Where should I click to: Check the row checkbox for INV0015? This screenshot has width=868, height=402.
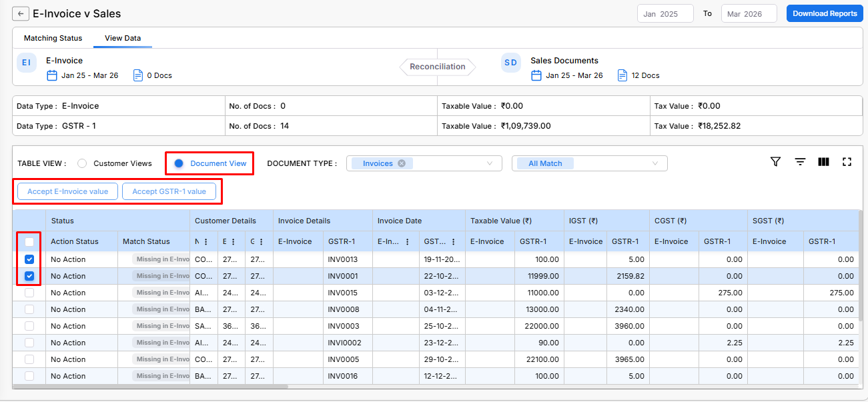29,293
